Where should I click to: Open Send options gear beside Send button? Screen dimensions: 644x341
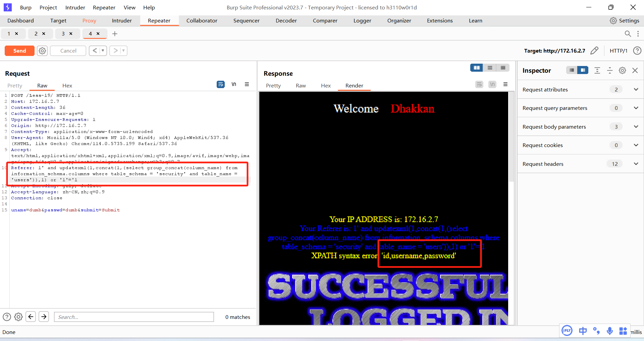click(42, 51)
